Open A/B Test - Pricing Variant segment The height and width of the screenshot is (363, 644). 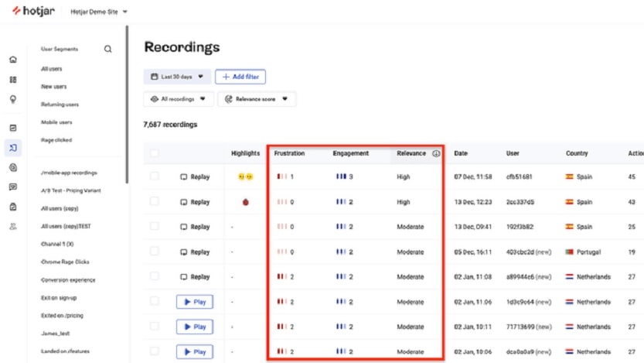[x=70, y=190]
